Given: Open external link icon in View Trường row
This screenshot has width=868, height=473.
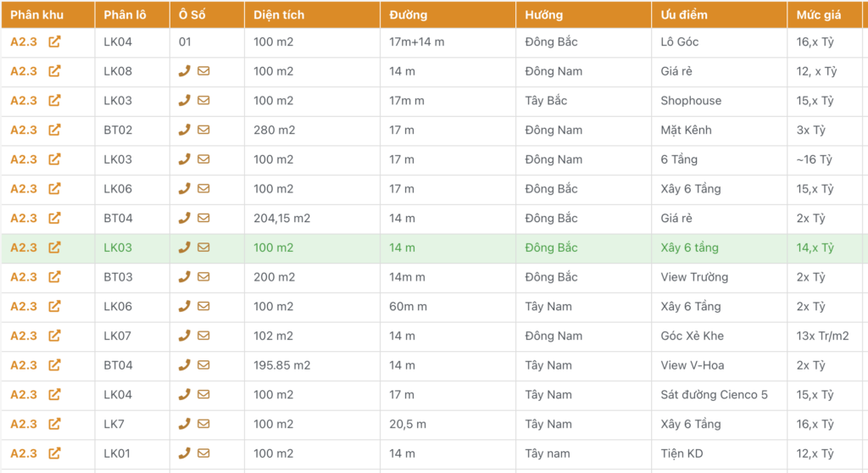Looking at the screenshot, I should 54,277.
